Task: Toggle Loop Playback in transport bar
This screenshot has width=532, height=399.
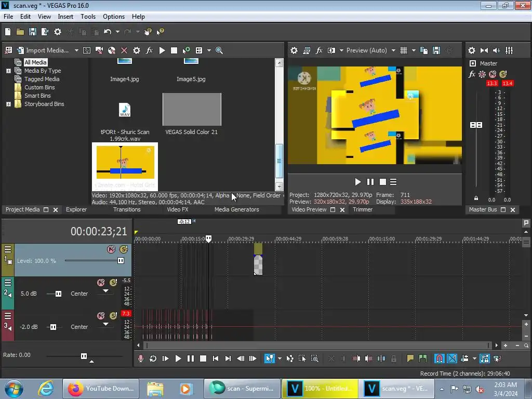Action: point(153,358)
